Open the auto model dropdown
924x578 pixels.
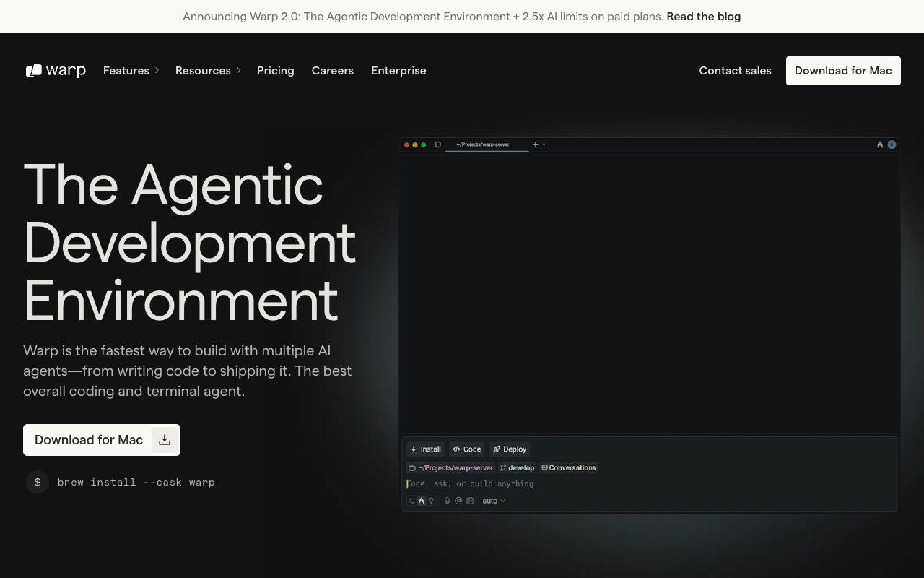[x=493, y=501]
